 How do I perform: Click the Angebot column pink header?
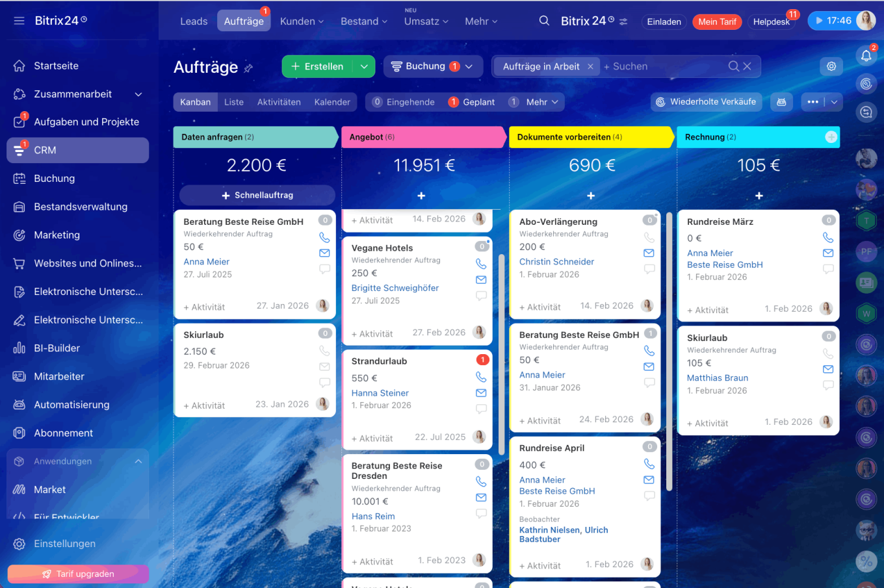[x=422, y=137]
